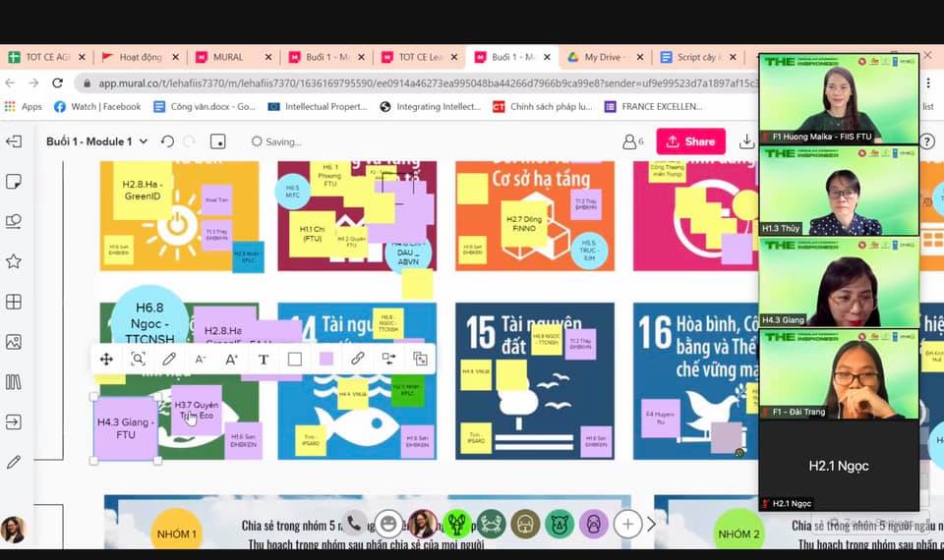The image size is (944, 560).
Task: Click the H1.3 Thúy video tile
Action: (x=839, y=190)
